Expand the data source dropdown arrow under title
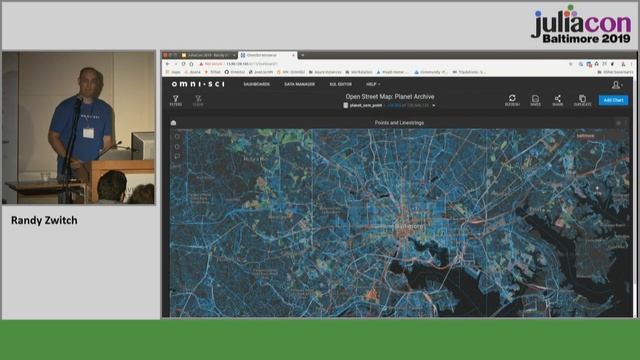This screenshot has height=360, width=640. tap(433, 106)
